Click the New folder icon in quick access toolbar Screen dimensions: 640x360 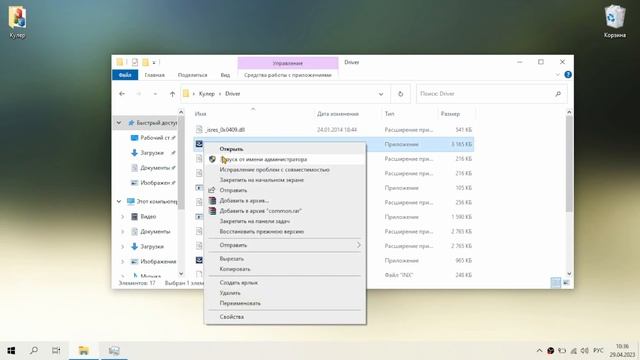[145, 62]
